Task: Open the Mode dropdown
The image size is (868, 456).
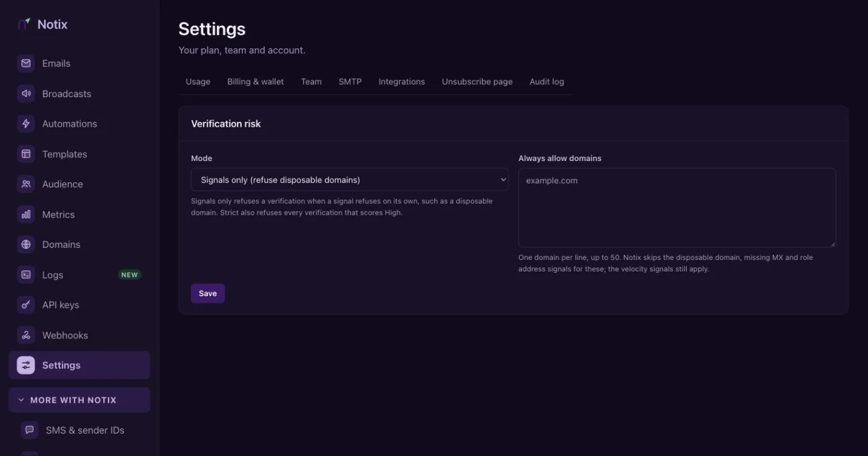Action: pyautogui.click(x=350, y=180)
